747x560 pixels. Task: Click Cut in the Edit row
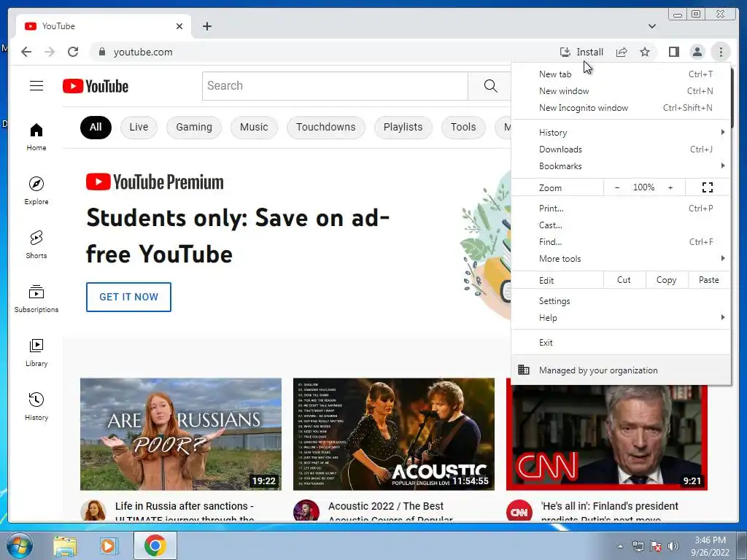[624, 280]
